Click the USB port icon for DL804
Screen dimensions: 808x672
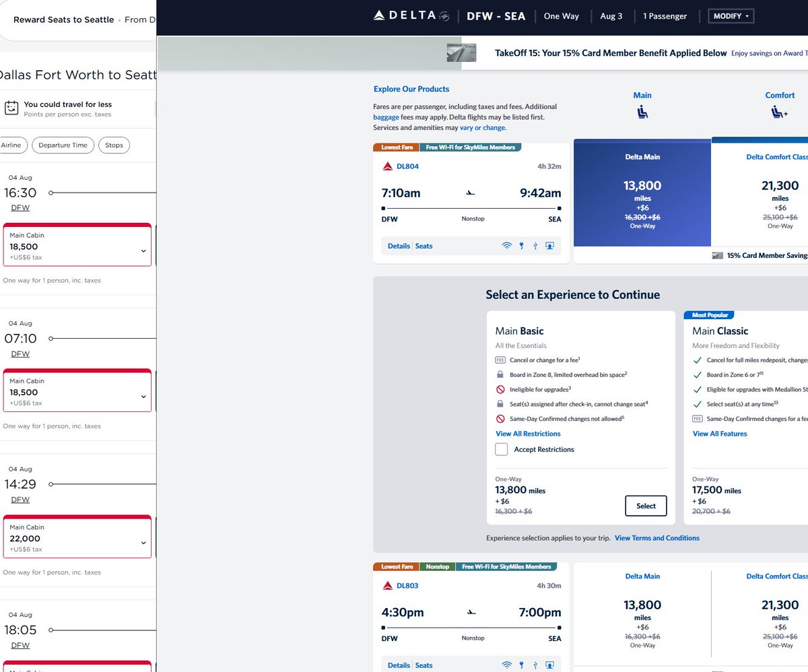click(535, 246)
